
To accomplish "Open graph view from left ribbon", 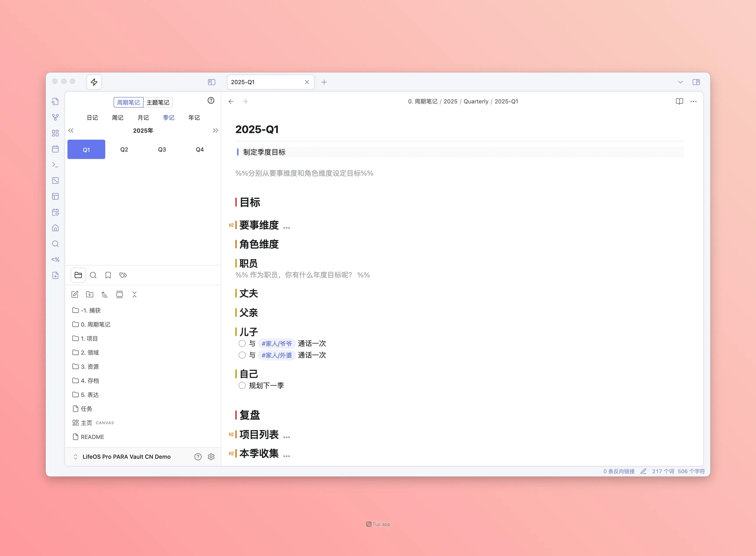I will click(56, 117).
